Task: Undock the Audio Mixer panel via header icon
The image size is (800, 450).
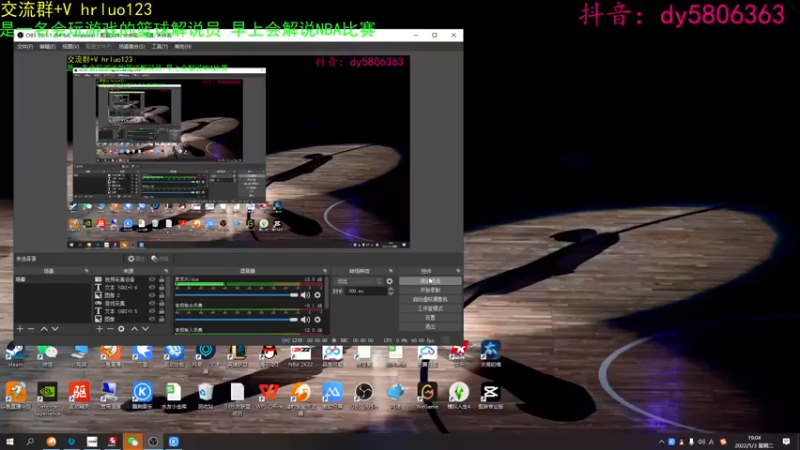Action: [324, 271]
